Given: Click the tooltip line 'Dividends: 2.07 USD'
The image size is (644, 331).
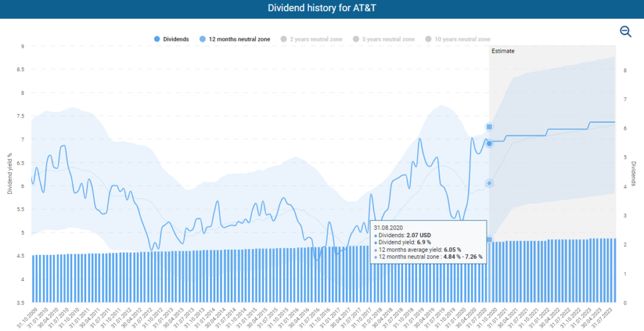Looking at the screenshot, I should click(402, 235).
